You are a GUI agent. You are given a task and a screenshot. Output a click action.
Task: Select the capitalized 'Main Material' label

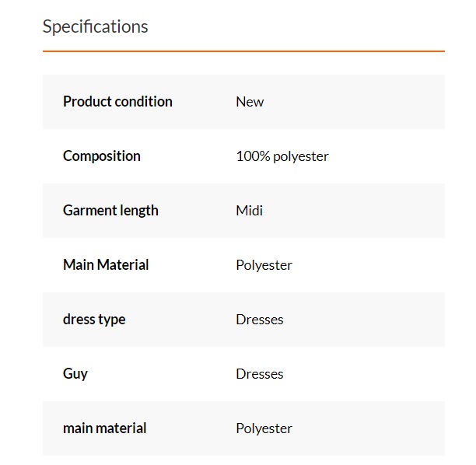[106, 265]
